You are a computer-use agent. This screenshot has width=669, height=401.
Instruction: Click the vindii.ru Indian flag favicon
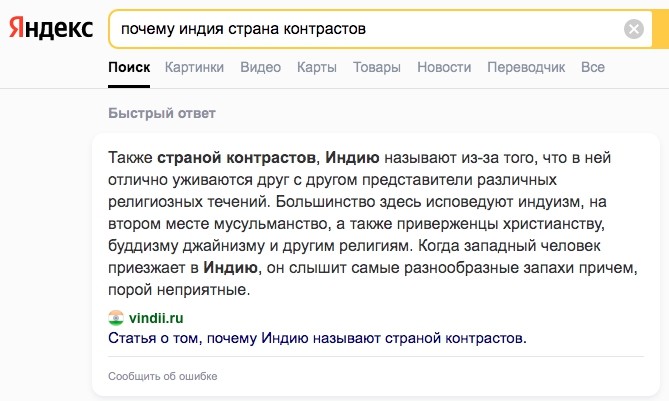point(116,318)
